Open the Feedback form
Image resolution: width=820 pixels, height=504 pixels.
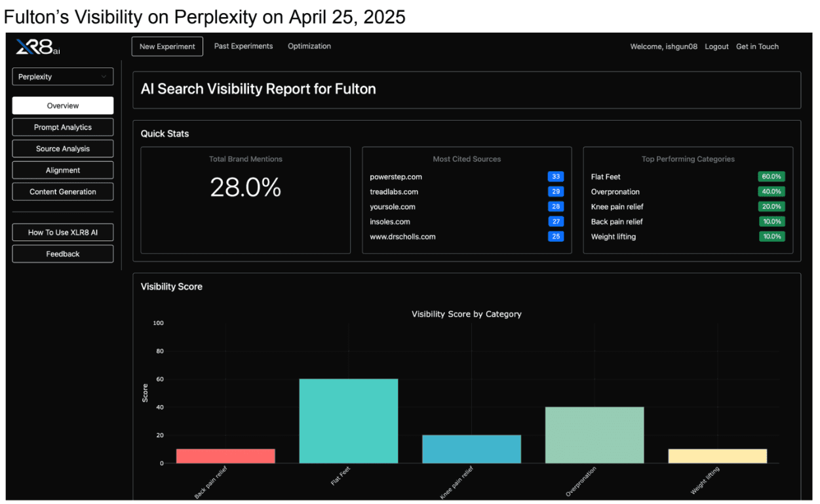pyautogui.click(x=62, y=254)
